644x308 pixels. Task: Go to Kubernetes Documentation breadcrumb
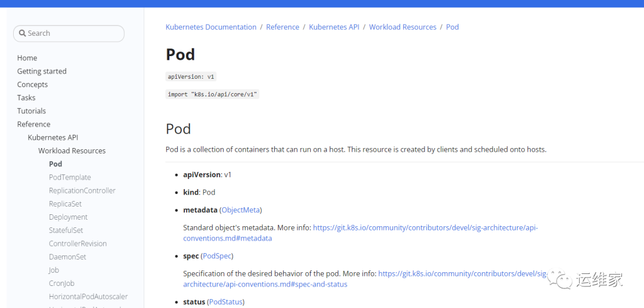(210, 27)
